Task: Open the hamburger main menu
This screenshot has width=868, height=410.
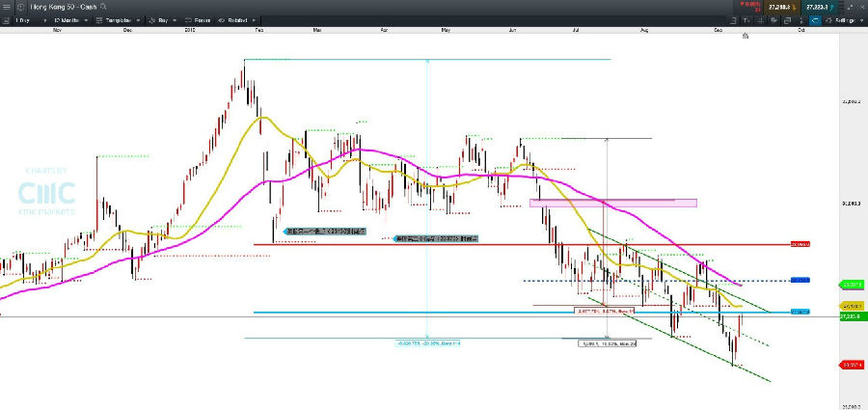Action: pos(6,7)
